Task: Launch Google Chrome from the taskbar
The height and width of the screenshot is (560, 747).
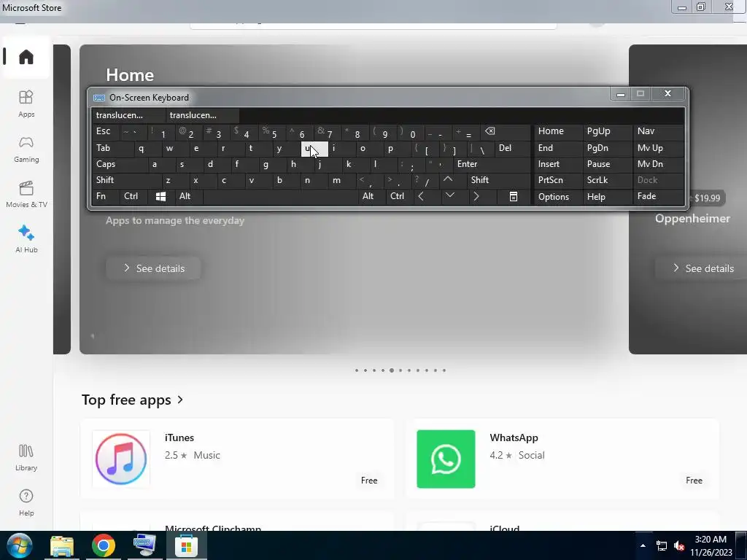Action: tap(104, 545)
